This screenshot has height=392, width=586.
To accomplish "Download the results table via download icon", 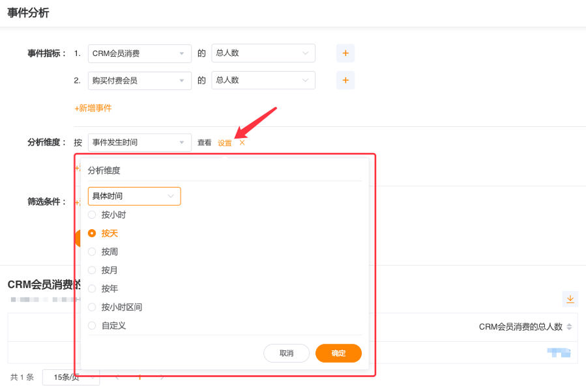I will click(x=570, y=299).
